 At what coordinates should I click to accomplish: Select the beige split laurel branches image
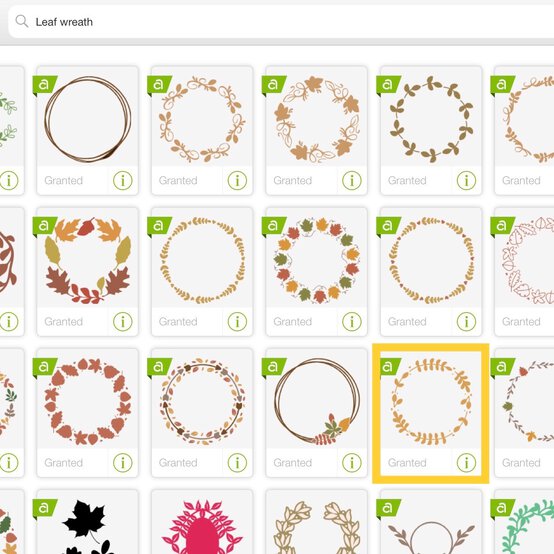[316, 527]
